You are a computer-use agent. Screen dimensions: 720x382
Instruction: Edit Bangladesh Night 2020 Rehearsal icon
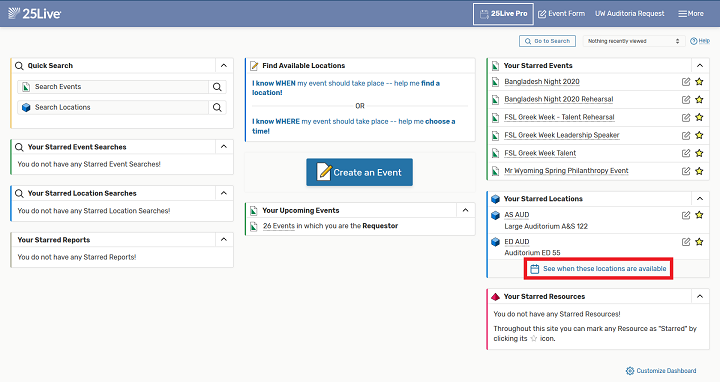(x=686, y=100)
